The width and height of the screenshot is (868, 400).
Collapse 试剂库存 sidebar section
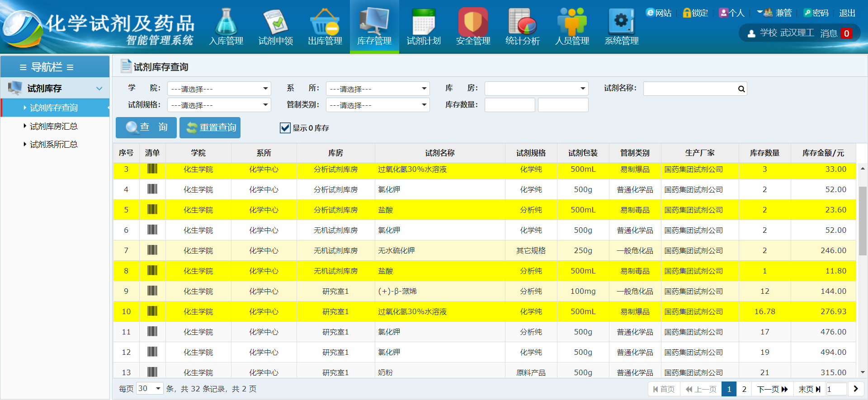click(x=55, y=88)
